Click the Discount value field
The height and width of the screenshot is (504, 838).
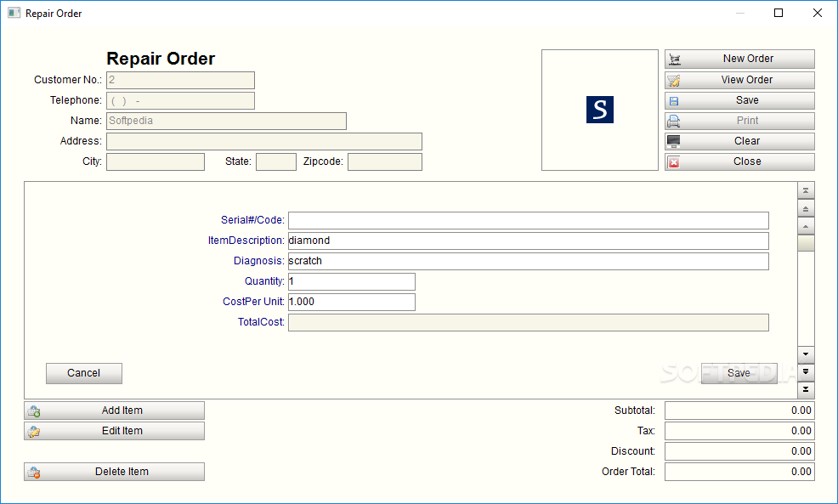[739, 451]
